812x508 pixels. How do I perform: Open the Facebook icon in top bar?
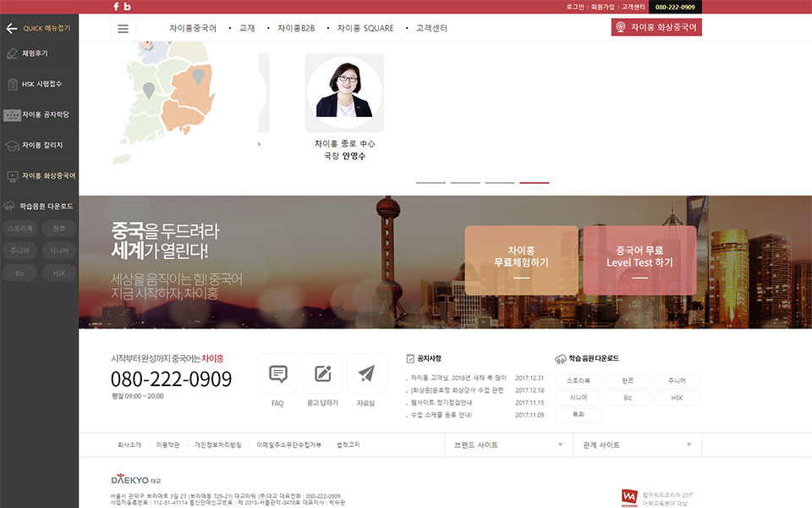pos(116,7)
